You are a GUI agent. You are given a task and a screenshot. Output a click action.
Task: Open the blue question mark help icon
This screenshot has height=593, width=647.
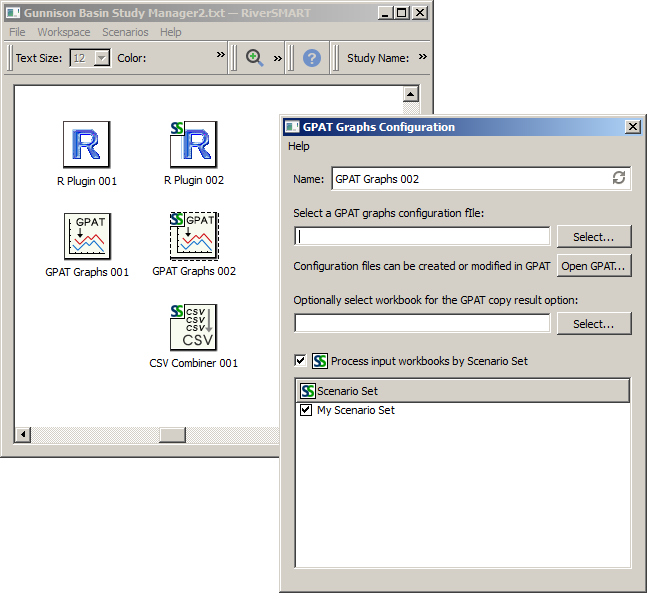tap(312, 58)
